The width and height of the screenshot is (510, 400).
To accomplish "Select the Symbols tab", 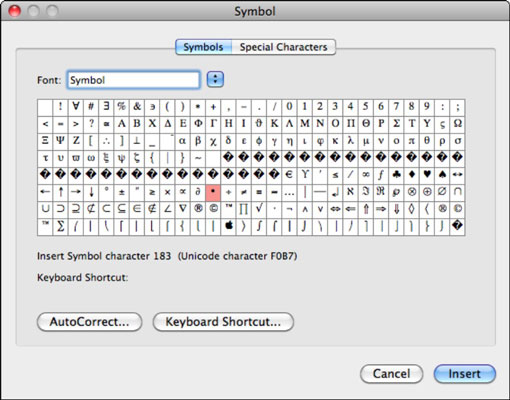I will (x=203, y=47).
